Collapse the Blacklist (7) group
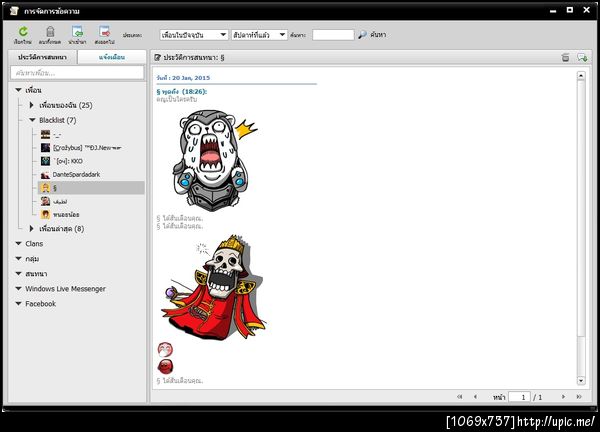600x432 pixels. pos(32,120)
